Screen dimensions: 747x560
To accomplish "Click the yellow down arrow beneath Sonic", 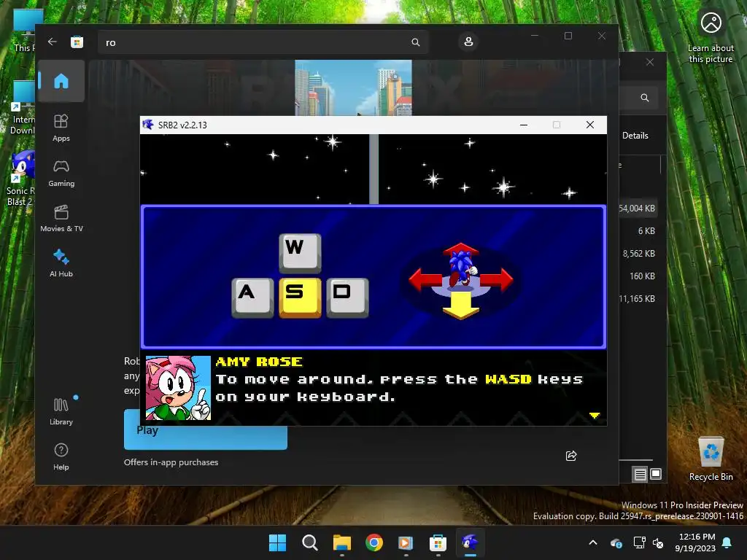I will pos(460,306).
